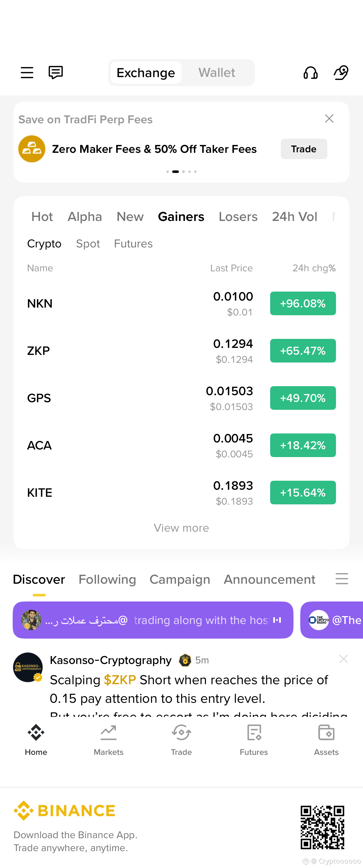The width and height of the screenshot is (363, 868).
Task: Open the $ZKP ticker link in post
Action: [x=120, y=680]
